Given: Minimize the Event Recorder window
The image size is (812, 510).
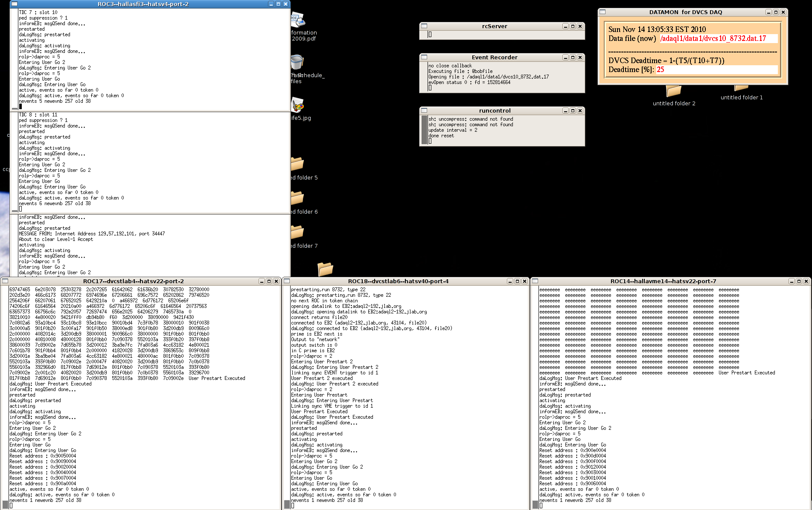Looking at the screenshot, I should pyautogui.click(x=565, y=58).
